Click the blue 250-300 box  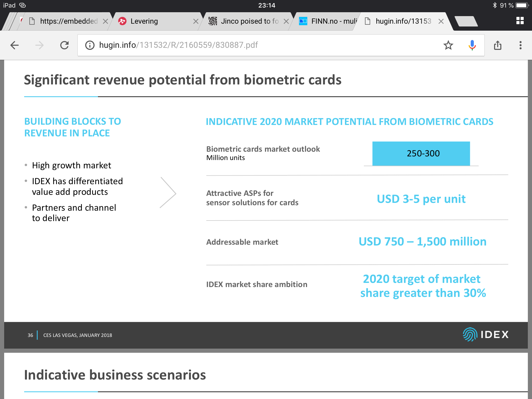[x=421, y=154]
